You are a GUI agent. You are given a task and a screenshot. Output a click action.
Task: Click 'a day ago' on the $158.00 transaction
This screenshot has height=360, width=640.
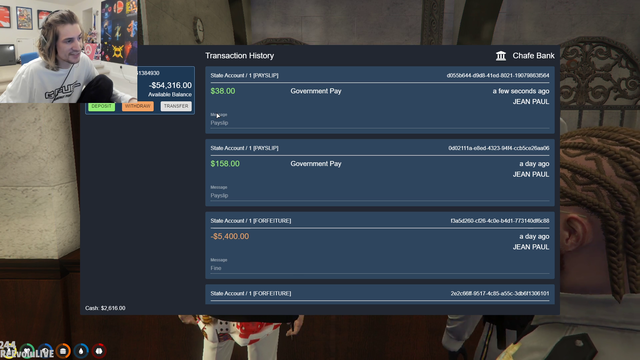pos(534,164)
